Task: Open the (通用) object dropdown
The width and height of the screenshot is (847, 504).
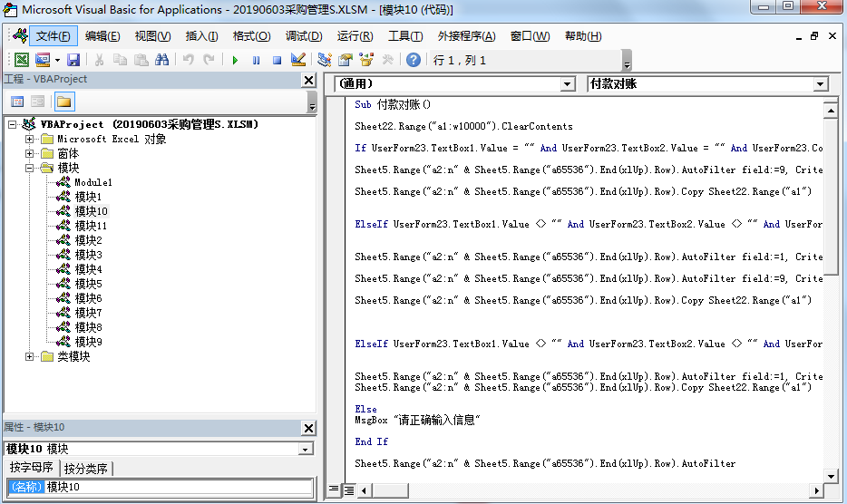Action: coord(567,84)
